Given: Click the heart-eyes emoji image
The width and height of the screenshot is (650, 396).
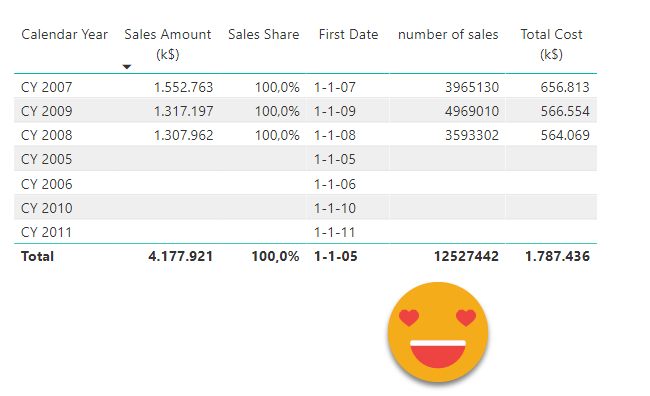Looking at the screenshot, I should [438, 332].
